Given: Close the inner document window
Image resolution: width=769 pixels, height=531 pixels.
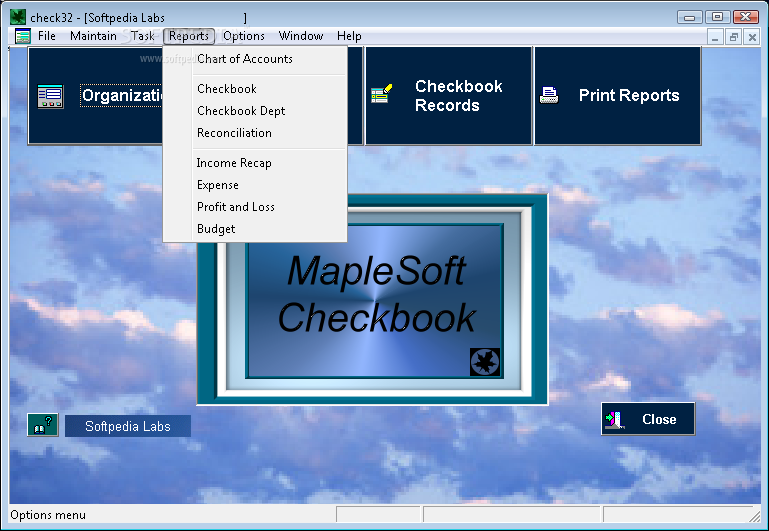Looking at the screenshot, I should click(752, 37).
